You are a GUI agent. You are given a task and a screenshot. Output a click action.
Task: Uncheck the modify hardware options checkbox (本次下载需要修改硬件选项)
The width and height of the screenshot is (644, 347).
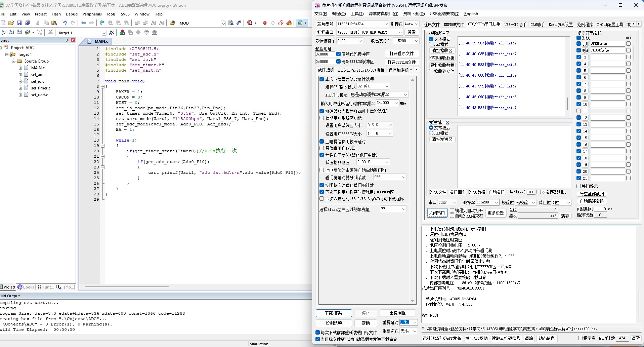pos(321,79)
